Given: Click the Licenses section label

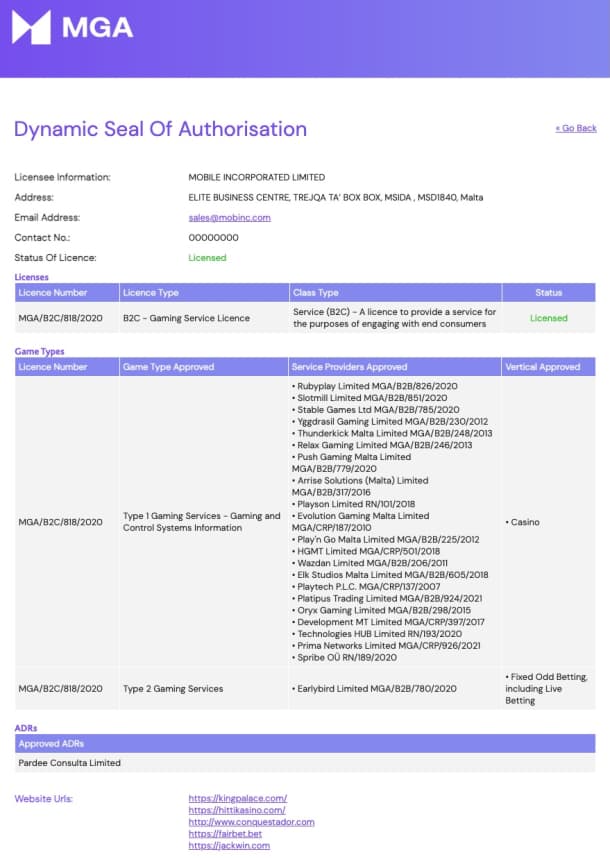Looking at the screenshot, I should coord(31,277).
